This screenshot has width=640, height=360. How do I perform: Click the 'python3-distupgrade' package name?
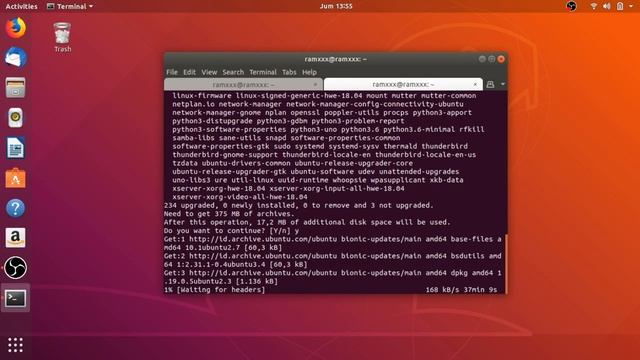pyautogui.click(x=212, y=121)
